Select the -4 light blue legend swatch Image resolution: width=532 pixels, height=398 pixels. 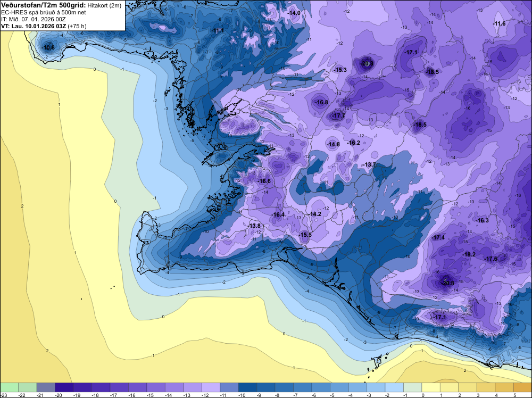point(358,387)
